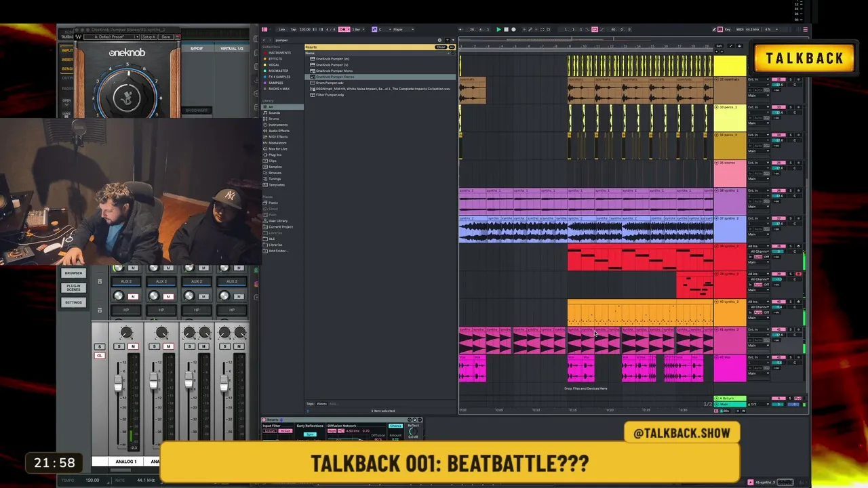
Task: Click the SETTINGS button in the mixer window
Action: (74, 302)
